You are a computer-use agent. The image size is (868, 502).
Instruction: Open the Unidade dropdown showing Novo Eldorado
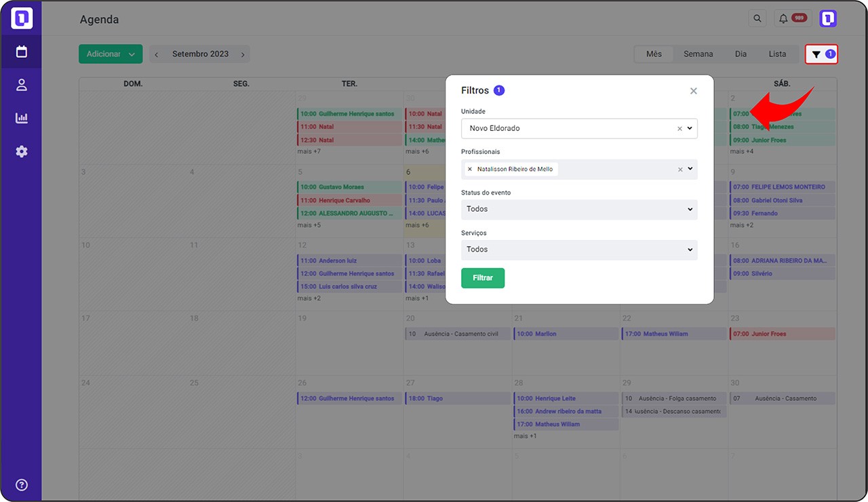tap(579, 128)
